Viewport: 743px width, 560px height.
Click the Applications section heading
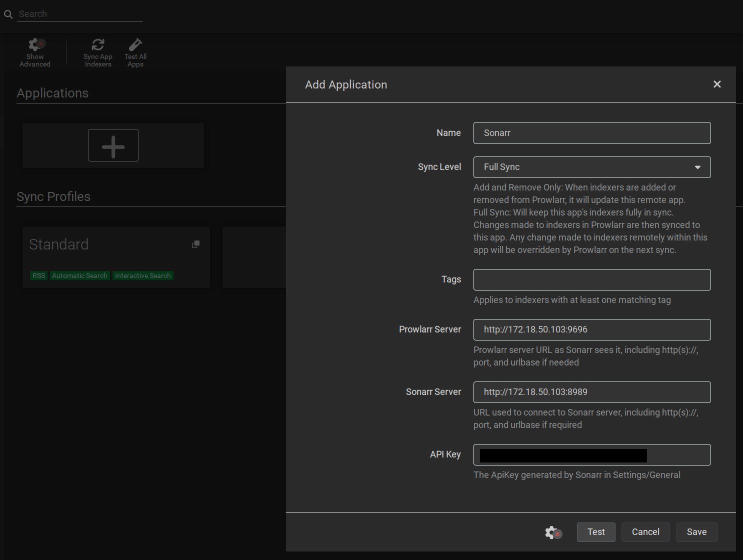pos(52,93)
